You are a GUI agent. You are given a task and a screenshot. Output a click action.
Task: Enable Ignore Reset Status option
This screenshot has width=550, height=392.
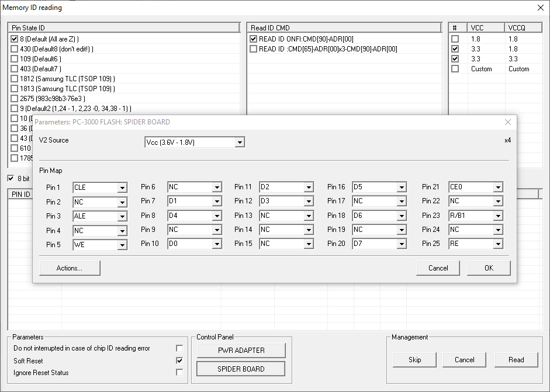coord(179,372)
